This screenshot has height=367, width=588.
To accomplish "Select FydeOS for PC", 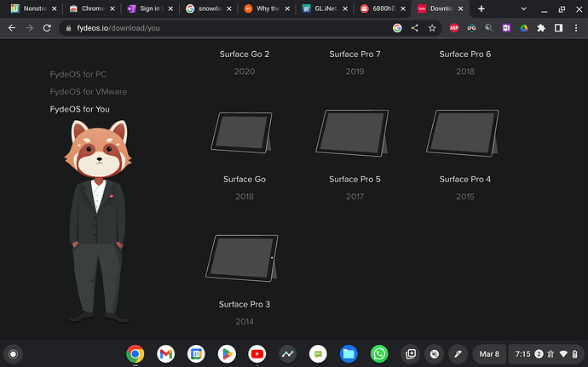I will (78, 74).
